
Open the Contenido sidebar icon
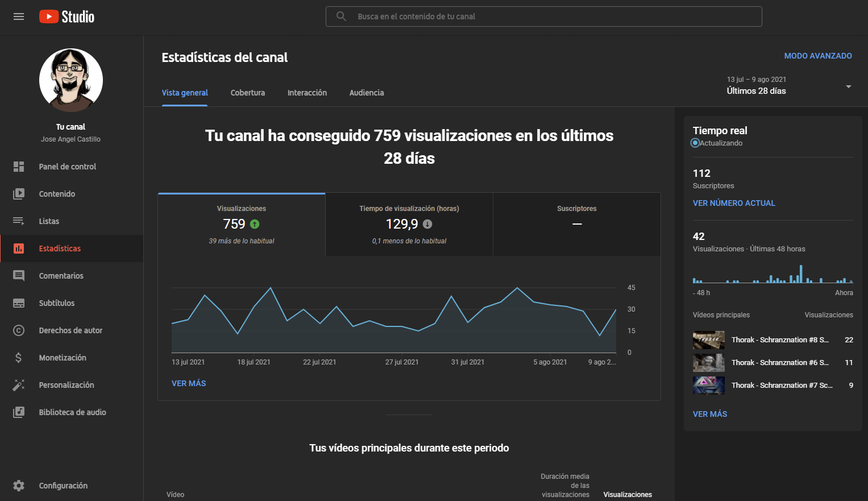click(x=19, y=194)
